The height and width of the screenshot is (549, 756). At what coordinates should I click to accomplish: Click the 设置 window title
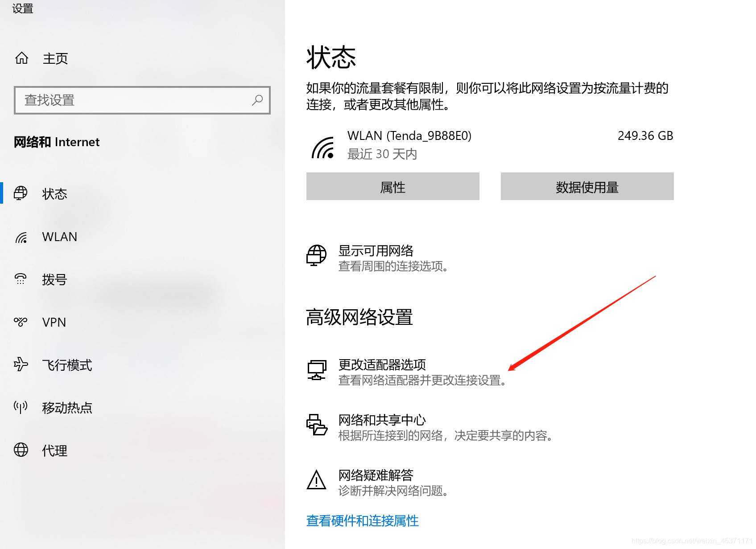(23, 8)
